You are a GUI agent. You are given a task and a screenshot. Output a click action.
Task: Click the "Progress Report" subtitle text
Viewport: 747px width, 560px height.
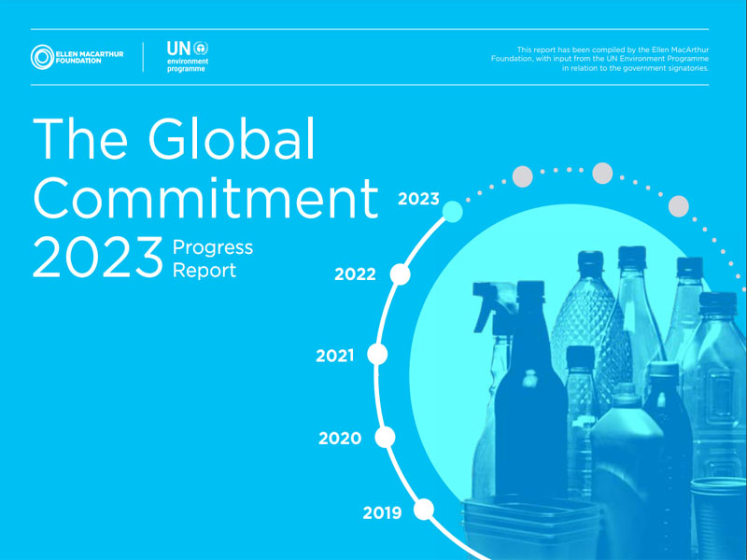click(213, 259)
